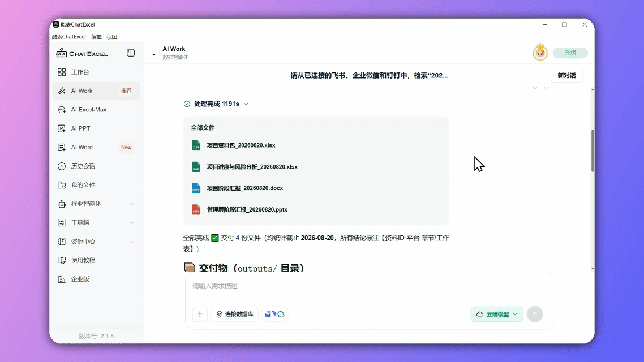This screenshot has width=644, height=362.
Task: Open 视图 menu in menu bar
Action: point(111,37)
